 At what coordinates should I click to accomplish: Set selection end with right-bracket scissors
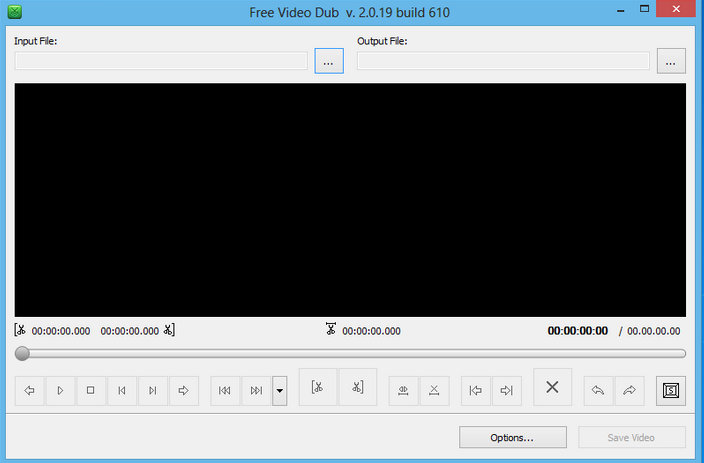coord(357,387)
